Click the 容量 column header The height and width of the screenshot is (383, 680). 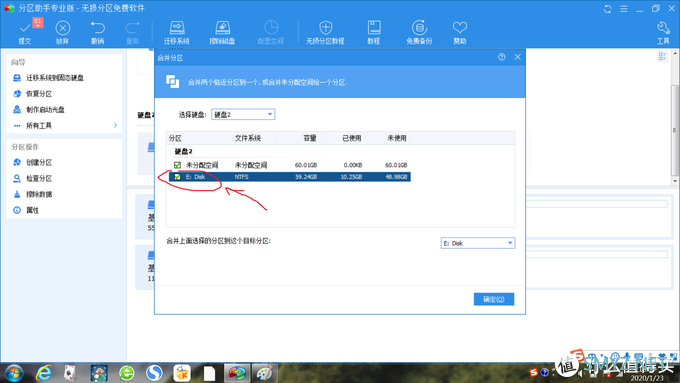(x=310, y=138)
